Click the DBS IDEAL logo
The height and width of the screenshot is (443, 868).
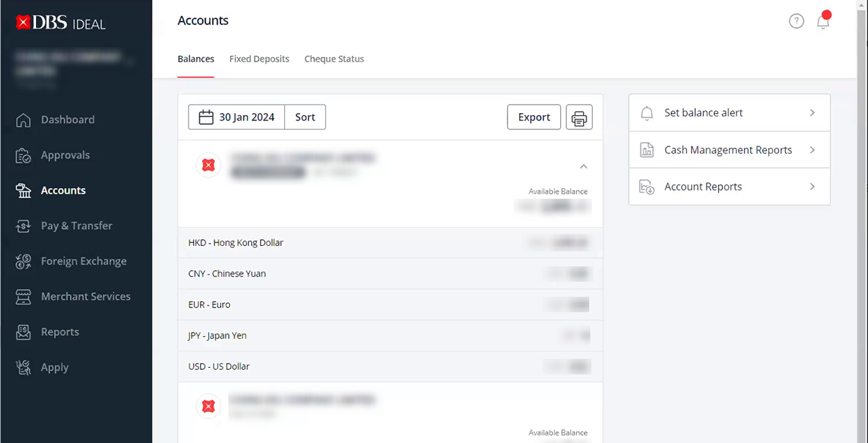click(x=61, y=23)
